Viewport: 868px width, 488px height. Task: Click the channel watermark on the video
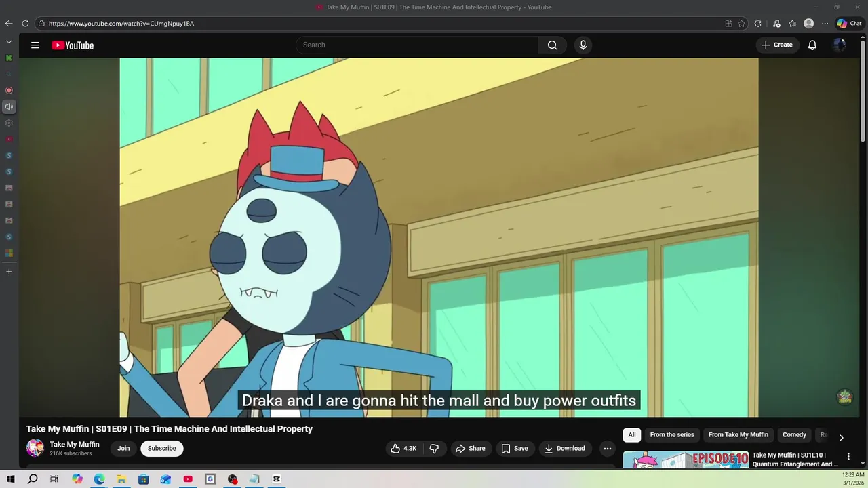point(844,396)
